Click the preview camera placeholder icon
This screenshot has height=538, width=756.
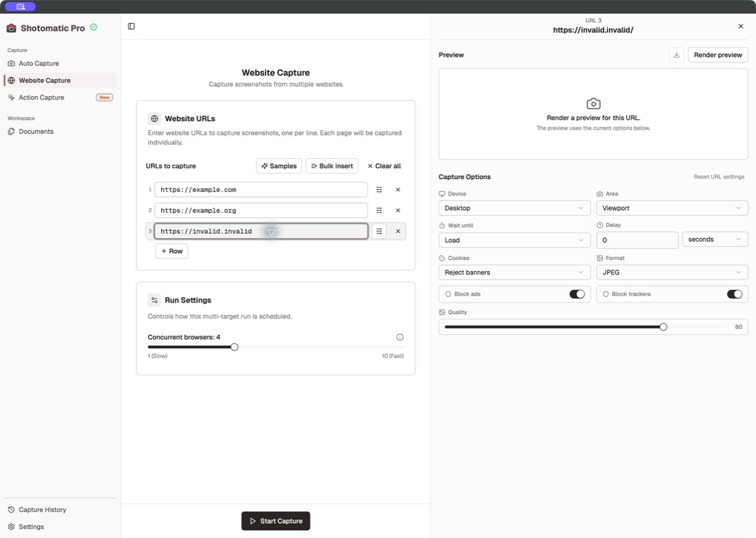(x=594, y=104)
